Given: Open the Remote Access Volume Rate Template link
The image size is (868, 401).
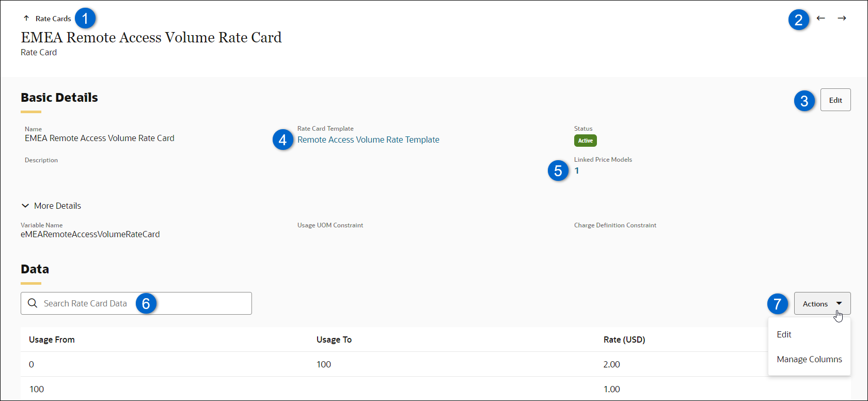Looking at the screenshot, I should pyautogui.click(x=368, y=140).
